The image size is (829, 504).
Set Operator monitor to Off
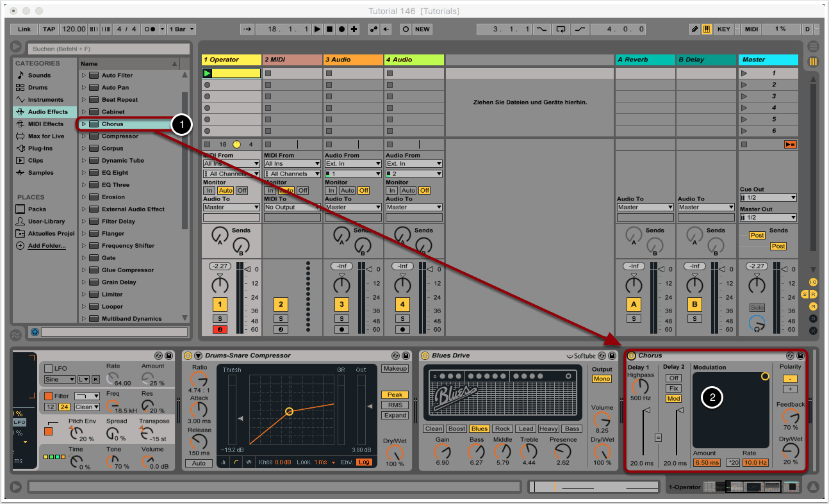[242, 190]
